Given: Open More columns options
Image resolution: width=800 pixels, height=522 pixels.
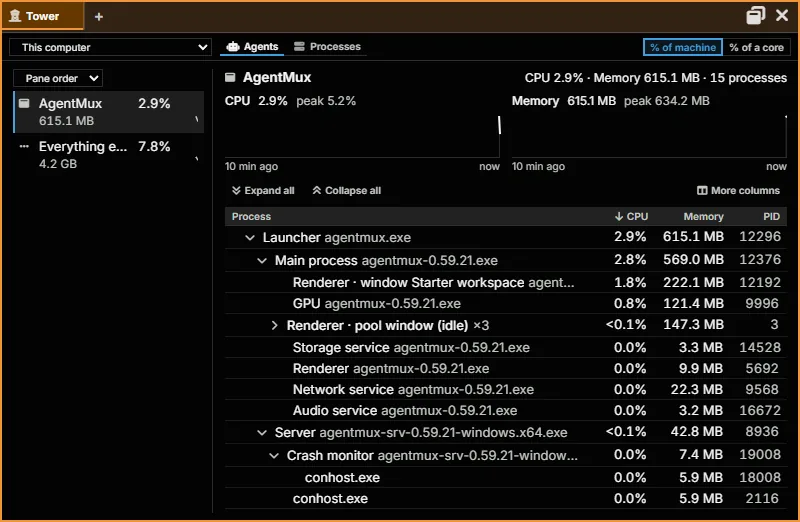Looking at the screenshot, I should 738,190.
